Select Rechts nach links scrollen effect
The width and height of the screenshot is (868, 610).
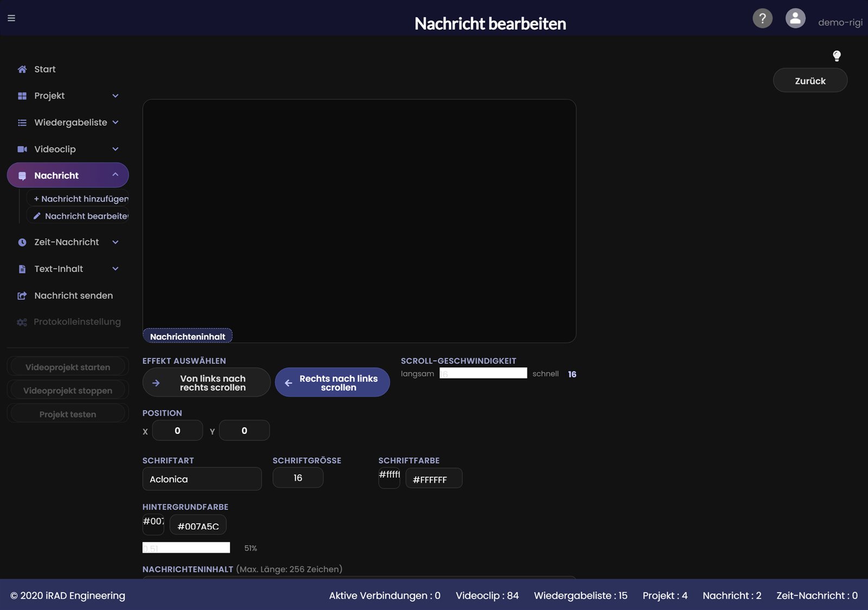pos(332,382)
